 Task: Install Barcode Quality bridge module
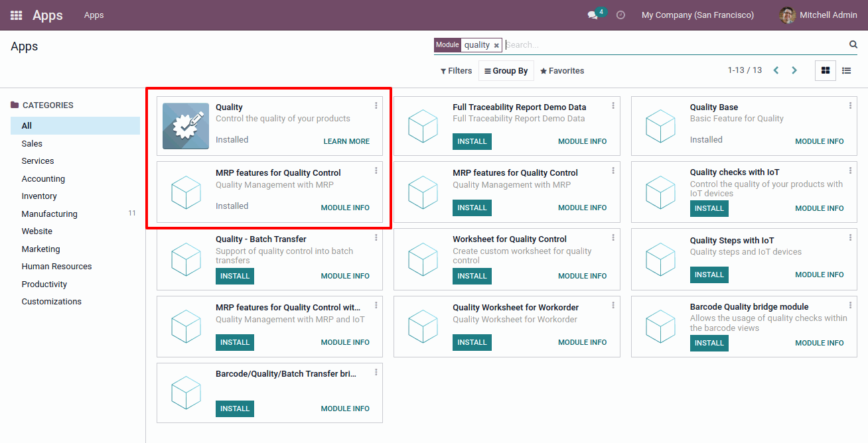click(x=709, y=343)
